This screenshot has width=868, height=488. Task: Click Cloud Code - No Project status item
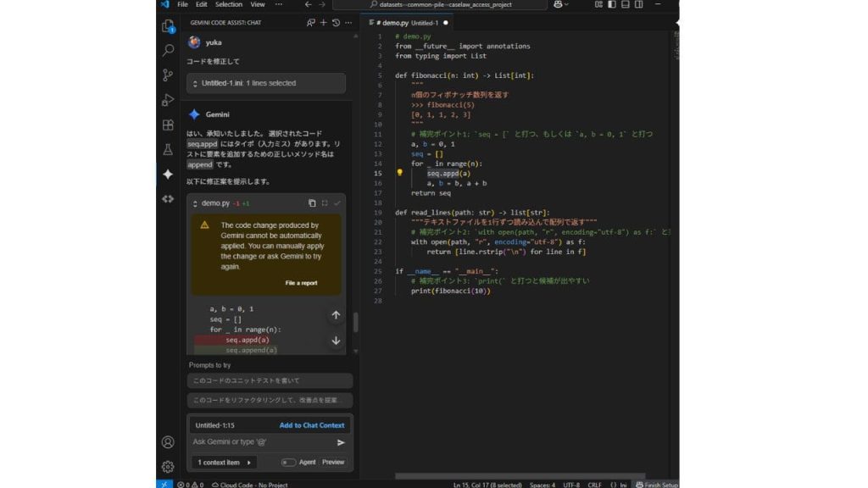250,485
